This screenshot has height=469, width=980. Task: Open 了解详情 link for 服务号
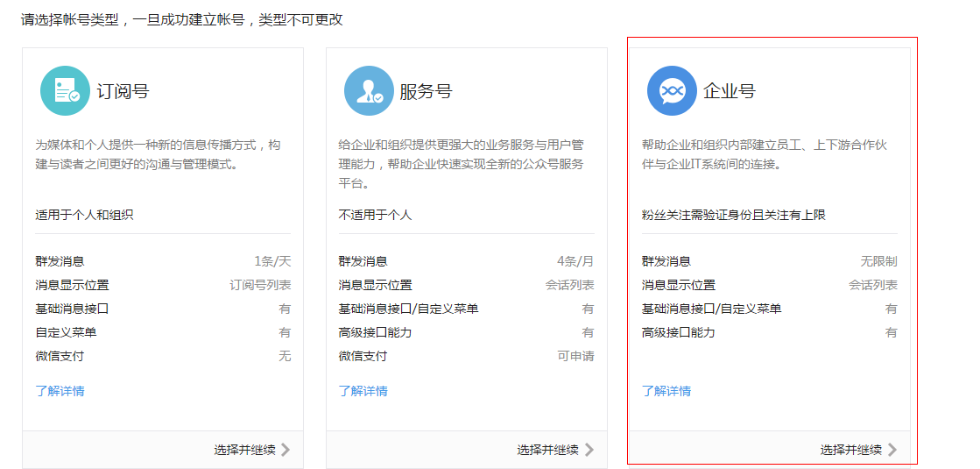[363, 392]
